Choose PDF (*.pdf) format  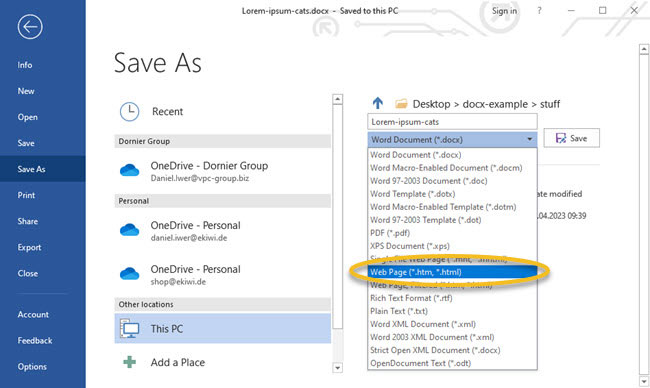point(452,233)
